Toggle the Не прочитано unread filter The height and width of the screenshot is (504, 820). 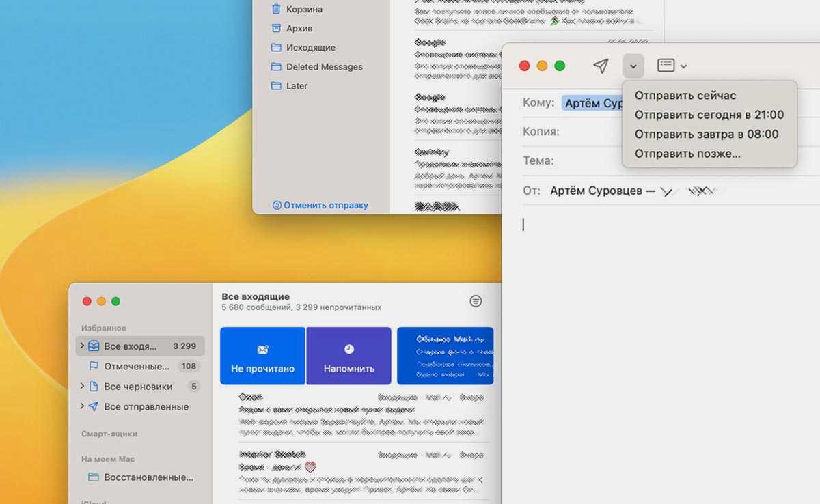[262, 356]
